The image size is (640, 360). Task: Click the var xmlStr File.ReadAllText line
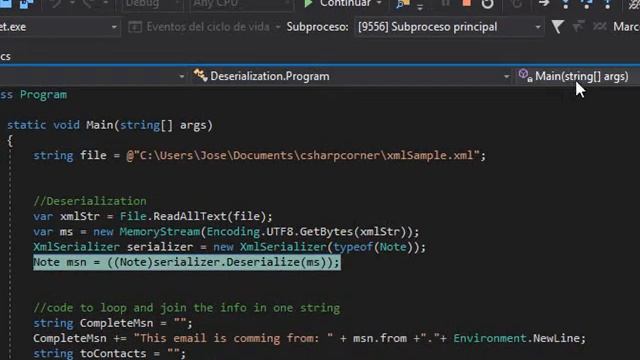153,216
